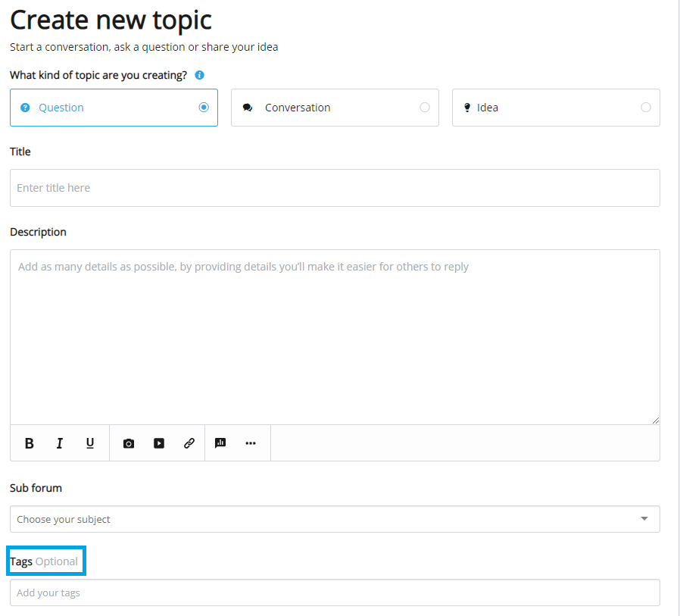Screen dimensions: 680x616
Task: Click the question mark icon in the Question card
Action: (25, 108)
